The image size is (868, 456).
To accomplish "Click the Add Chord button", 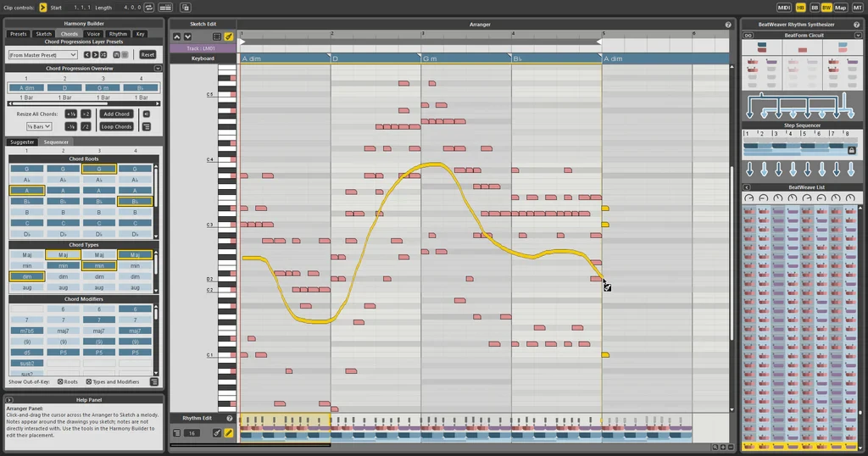I will (117, 114).
